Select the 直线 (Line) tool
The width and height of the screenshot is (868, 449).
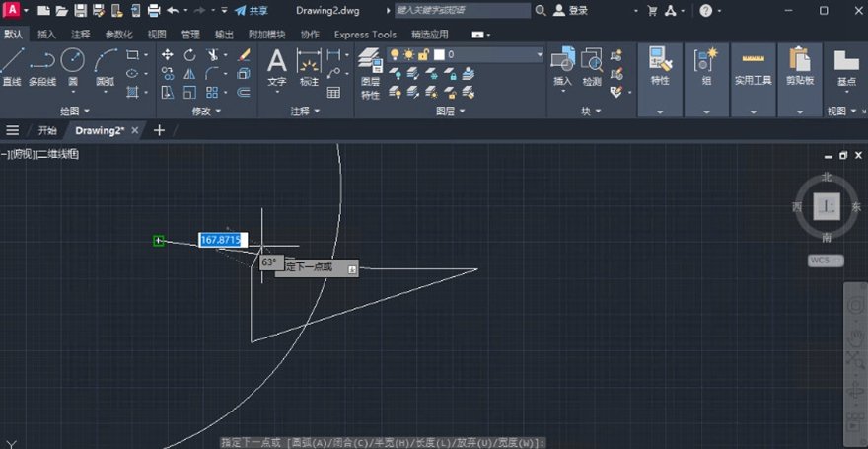click(x=12, y=66)
